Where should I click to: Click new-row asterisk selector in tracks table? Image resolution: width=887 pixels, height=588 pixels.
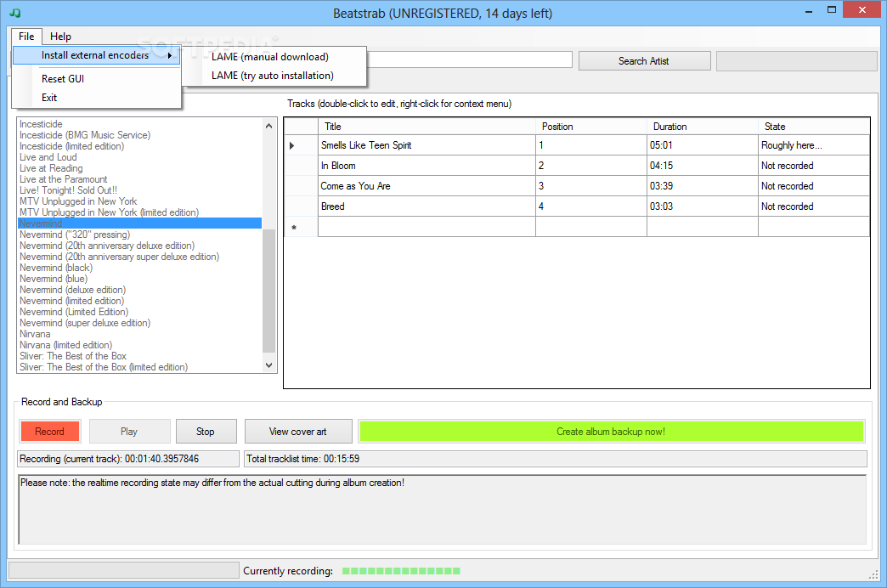[x=301, y=227]
